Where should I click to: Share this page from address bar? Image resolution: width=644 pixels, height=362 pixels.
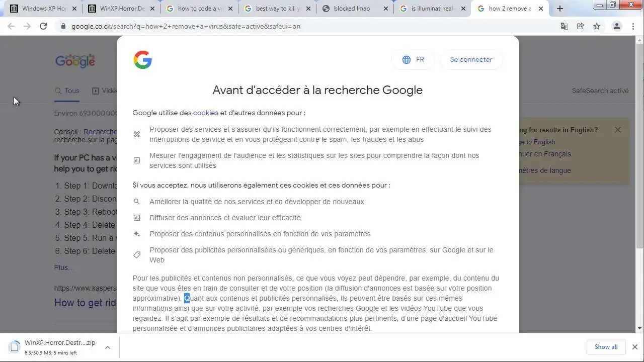click(x=581, y=26)
